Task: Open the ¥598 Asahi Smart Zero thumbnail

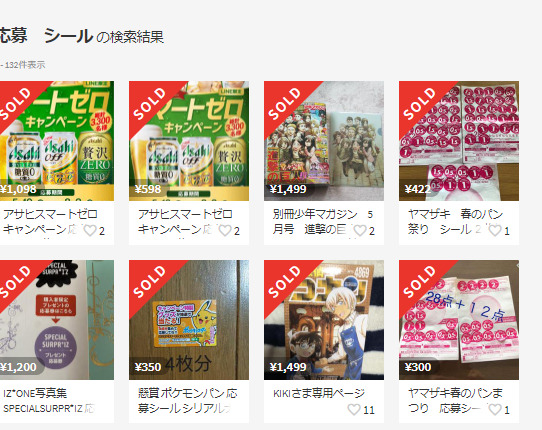Action: coord(189,141)
